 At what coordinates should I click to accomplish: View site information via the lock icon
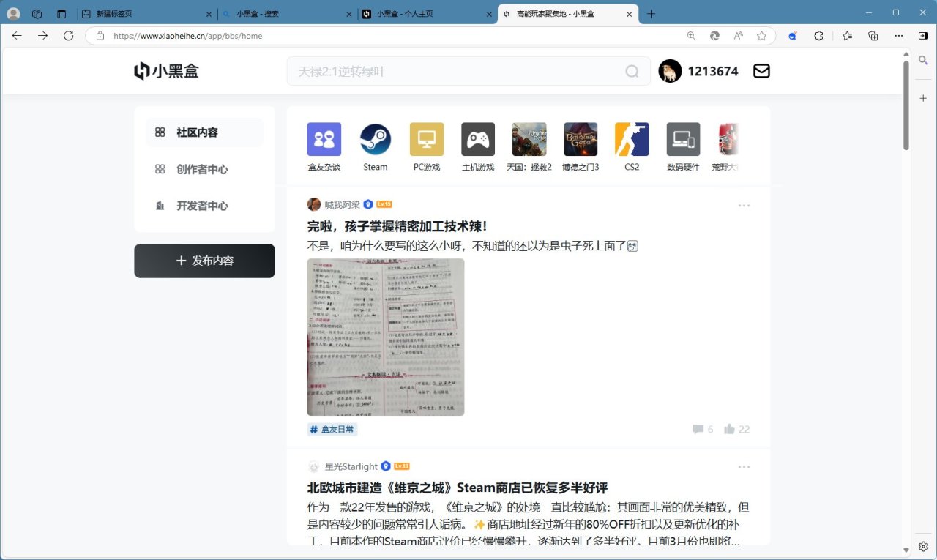coord(100,35)
